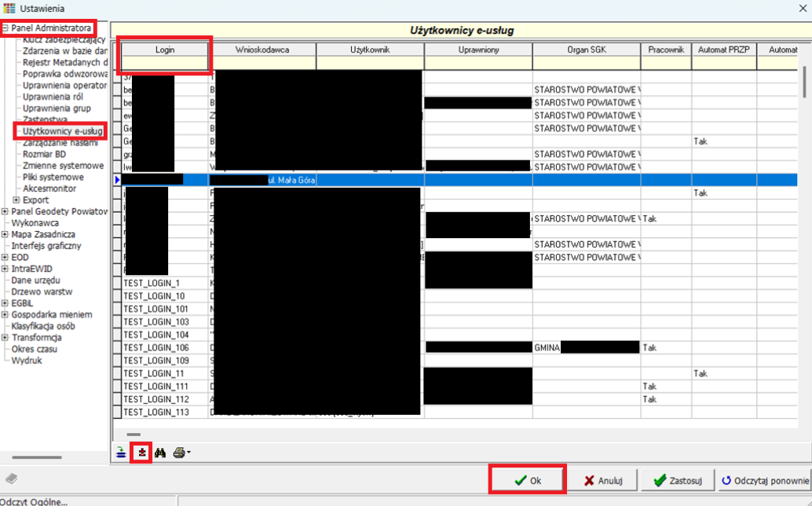Screen dimensions: 812x506
Task: Click the gray book icon at bottom left
Action: coord(11,479)
